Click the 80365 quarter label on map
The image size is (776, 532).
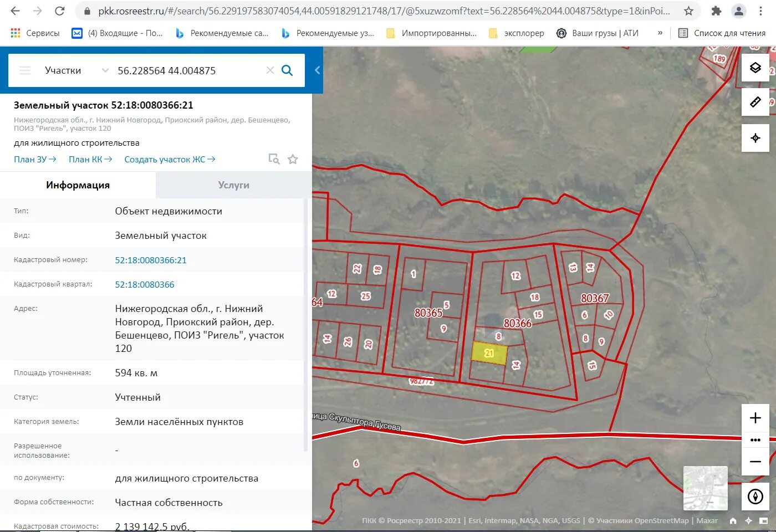(x=428, y=313)
